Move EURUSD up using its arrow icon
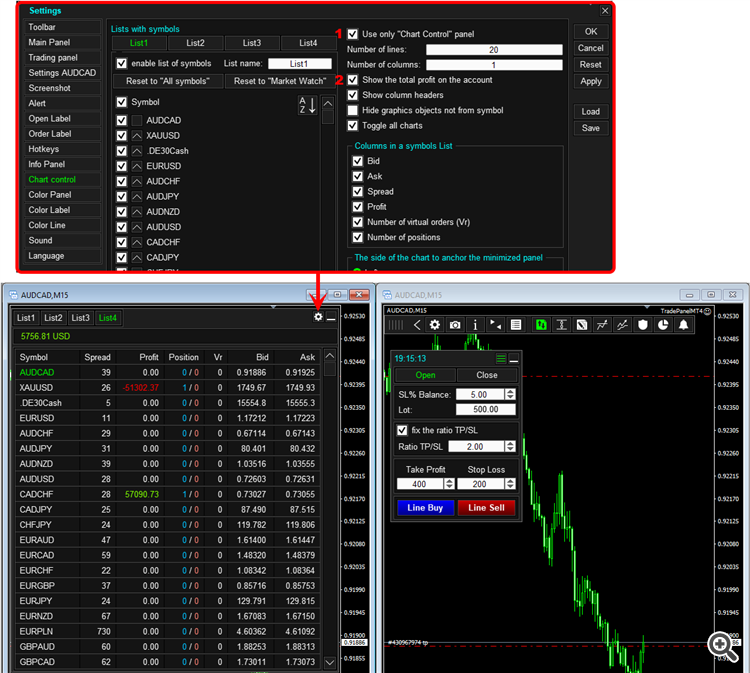Viewport: 750px width, 673px height. [x=137, y=166]
